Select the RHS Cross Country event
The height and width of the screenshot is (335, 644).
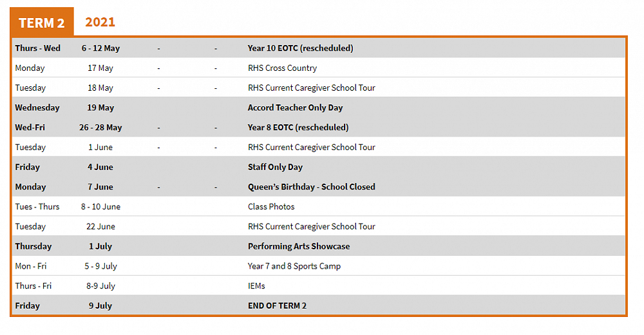click(282, 68)
